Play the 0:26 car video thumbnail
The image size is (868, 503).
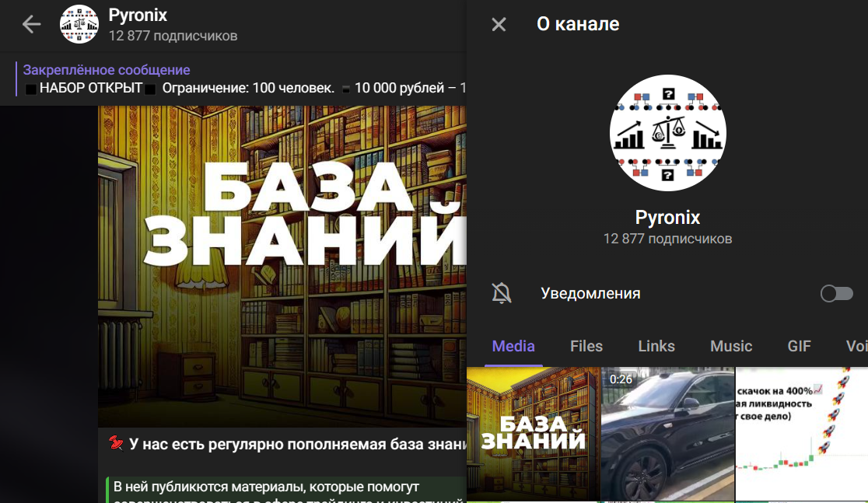pyautogui.click(x=667, y=433)
